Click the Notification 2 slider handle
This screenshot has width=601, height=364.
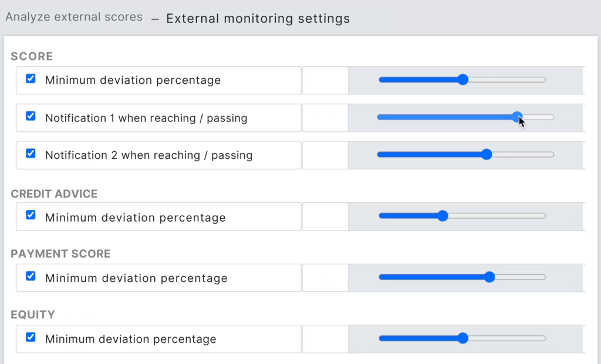point(486,154)
